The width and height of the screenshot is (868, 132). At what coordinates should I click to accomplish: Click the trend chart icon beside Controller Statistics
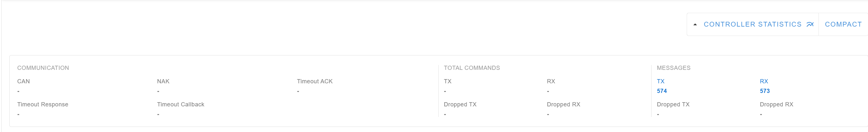[810, 24]
